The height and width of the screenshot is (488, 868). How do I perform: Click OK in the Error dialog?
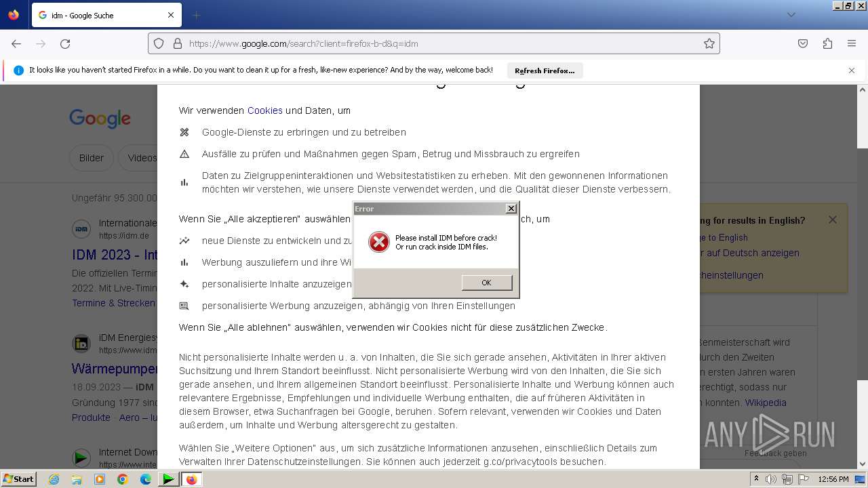tap(487, 283)
